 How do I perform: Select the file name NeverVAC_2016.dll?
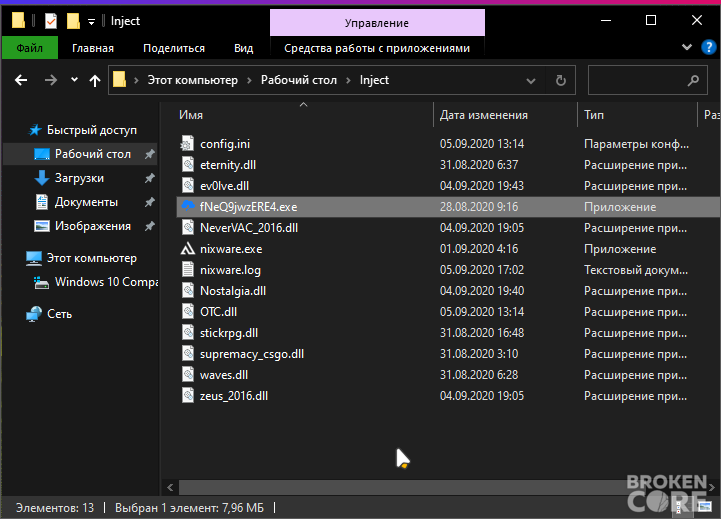tap(249, 228)
